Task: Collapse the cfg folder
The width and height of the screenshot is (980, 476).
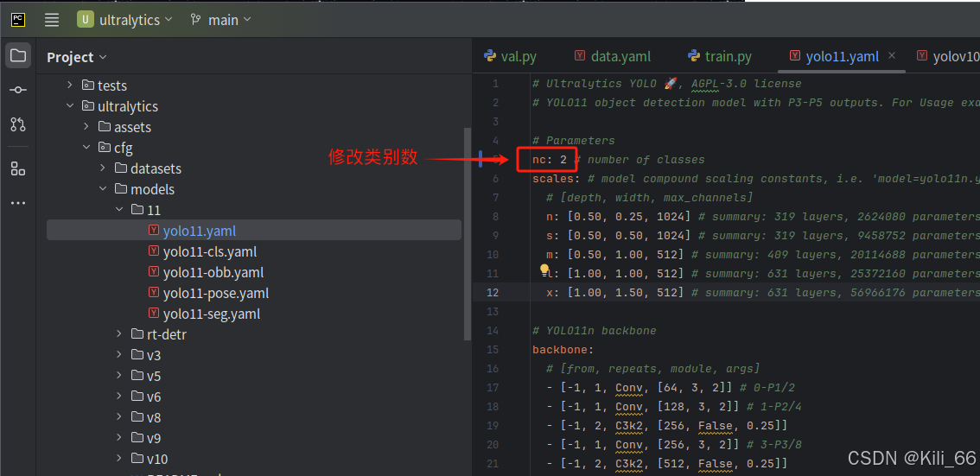Action: (86, 148)
